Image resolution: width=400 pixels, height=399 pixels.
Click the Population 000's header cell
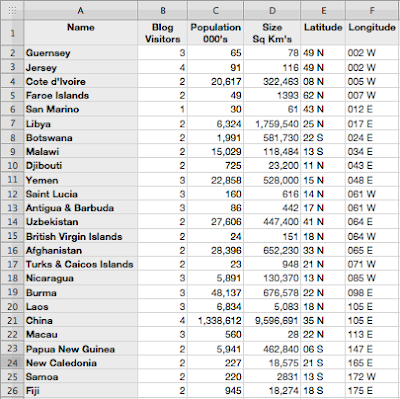(215, 33)
